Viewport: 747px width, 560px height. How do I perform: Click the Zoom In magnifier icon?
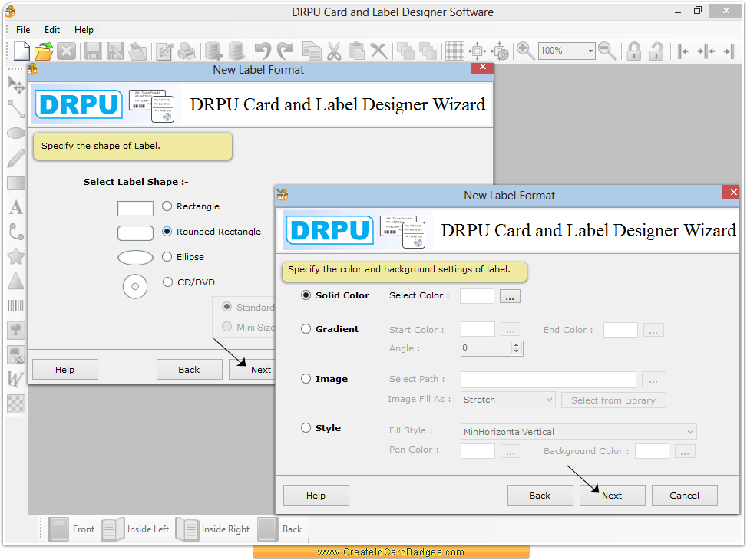click(525, 51)
